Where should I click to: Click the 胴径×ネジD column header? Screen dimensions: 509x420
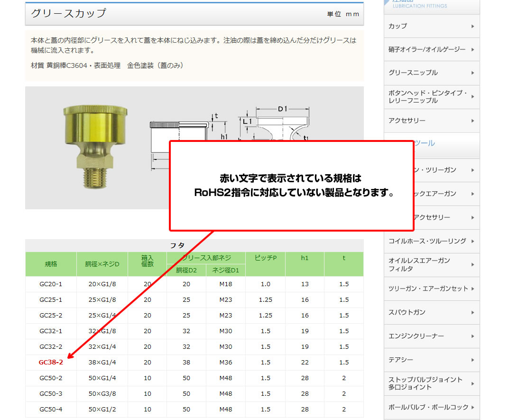[x=102, y=264]
